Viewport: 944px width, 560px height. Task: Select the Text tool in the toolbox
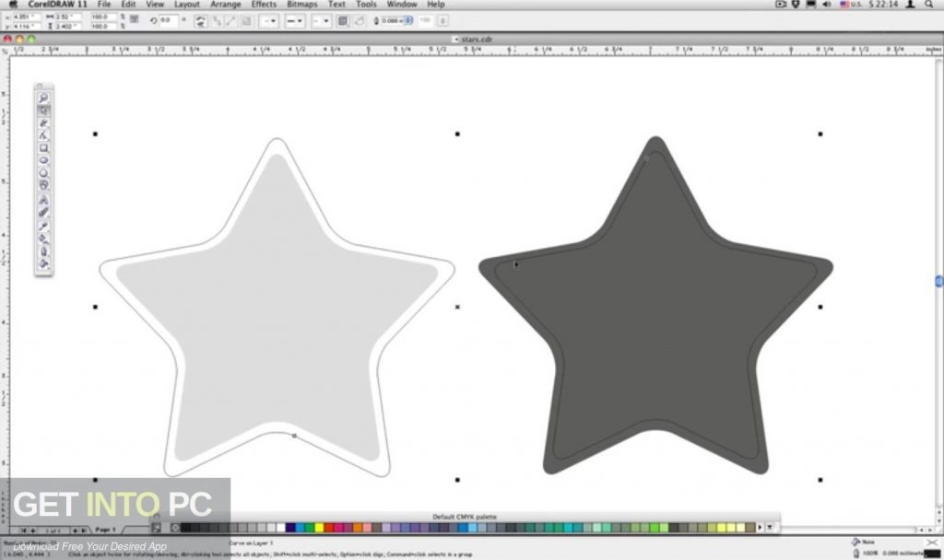43,200
